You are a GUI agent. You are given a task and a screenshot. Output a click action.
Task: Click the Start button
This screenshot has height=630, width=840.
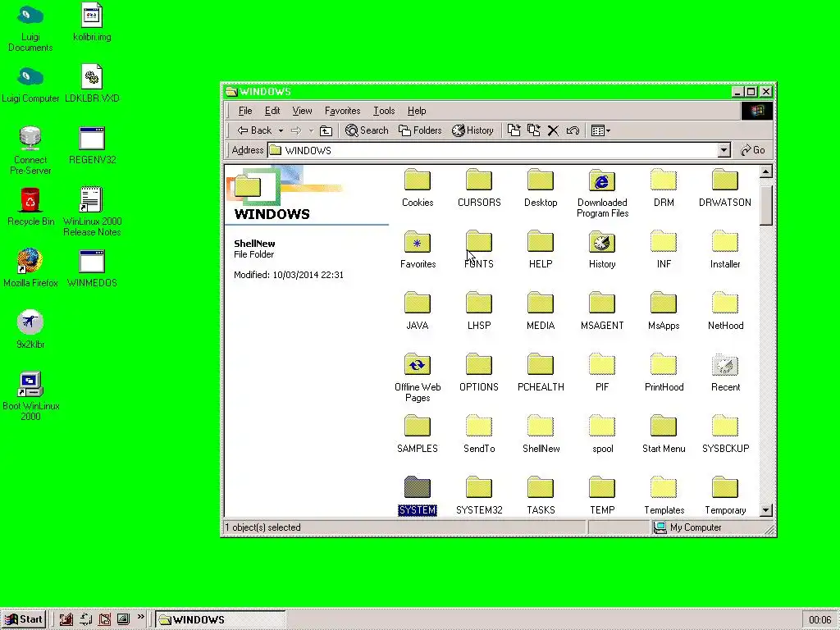click(24, 619)
